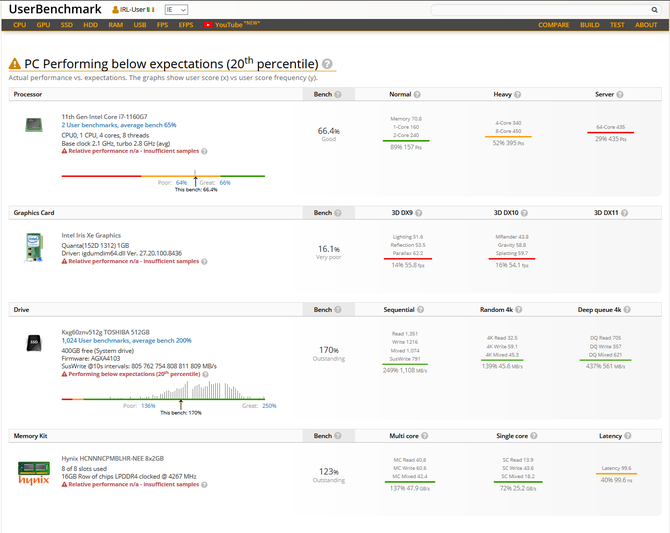
Task: Open the CPU menu item
Action: click(20, 25)
